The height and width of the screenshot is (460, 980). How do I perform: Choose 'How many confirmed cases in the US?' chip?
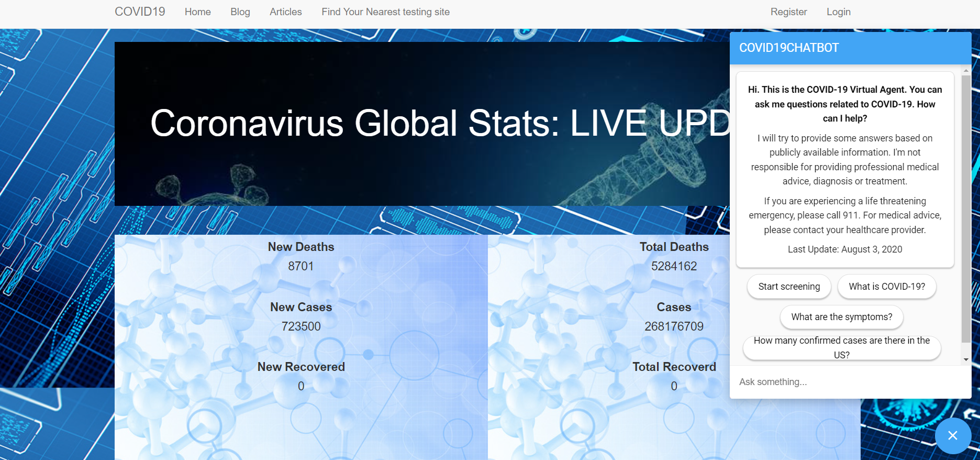click(842, 347)
